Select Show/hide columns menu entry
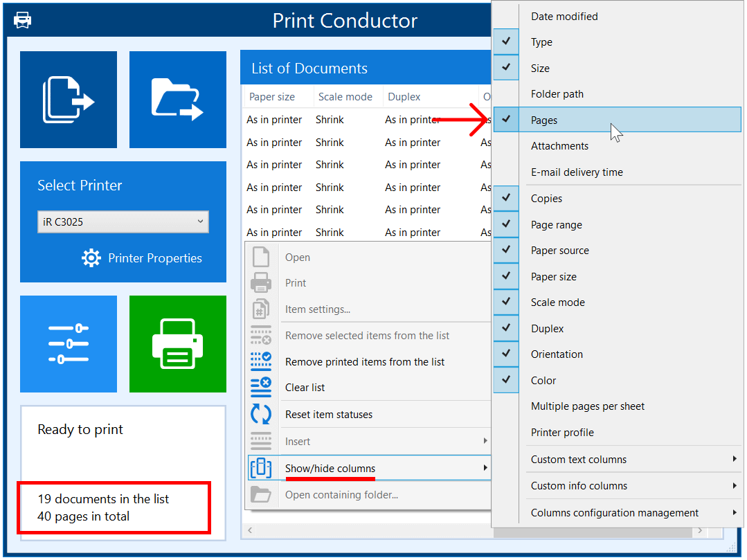Viewport: 747px width, 560px height. [330, 469]
